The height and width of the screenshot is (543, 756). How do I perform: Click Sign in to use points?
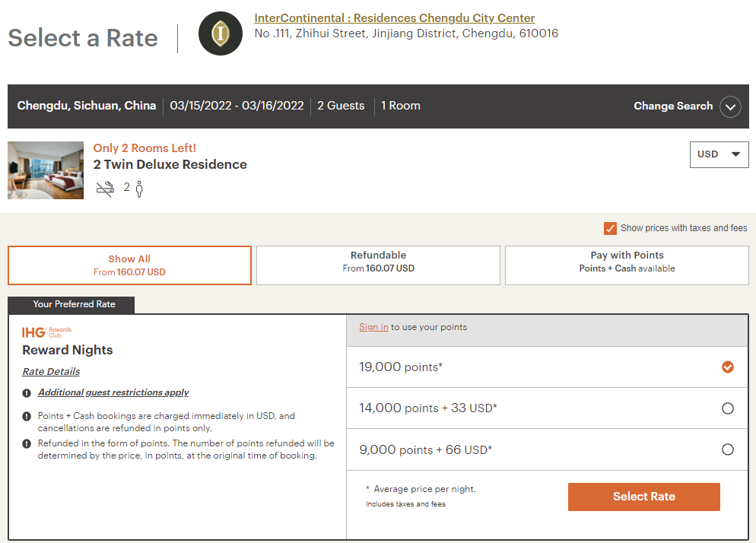pos(373,327)
